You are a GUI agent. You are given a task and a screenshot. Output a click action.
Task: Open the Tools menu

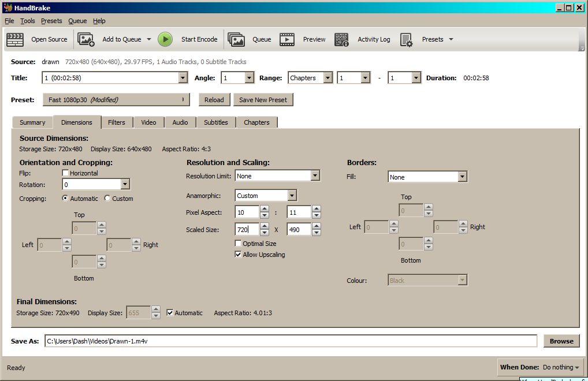tap(28, 21)
